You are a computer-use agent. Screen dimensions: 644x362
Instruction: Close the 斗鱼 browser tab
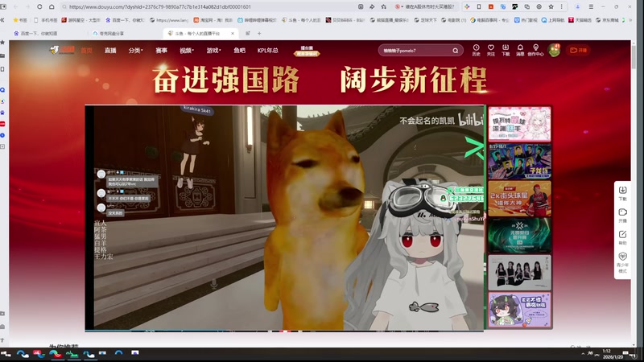click(x=233, y=33)
